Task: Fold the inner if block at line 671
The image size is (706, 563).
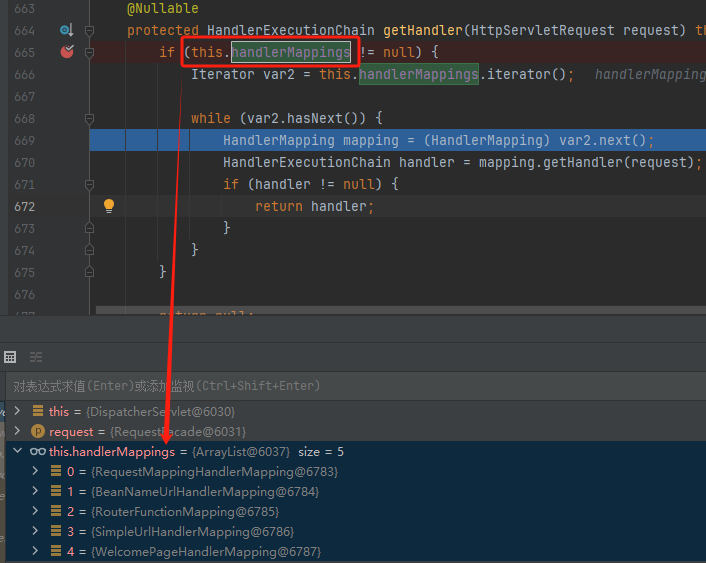Action: tap(89, 185)
